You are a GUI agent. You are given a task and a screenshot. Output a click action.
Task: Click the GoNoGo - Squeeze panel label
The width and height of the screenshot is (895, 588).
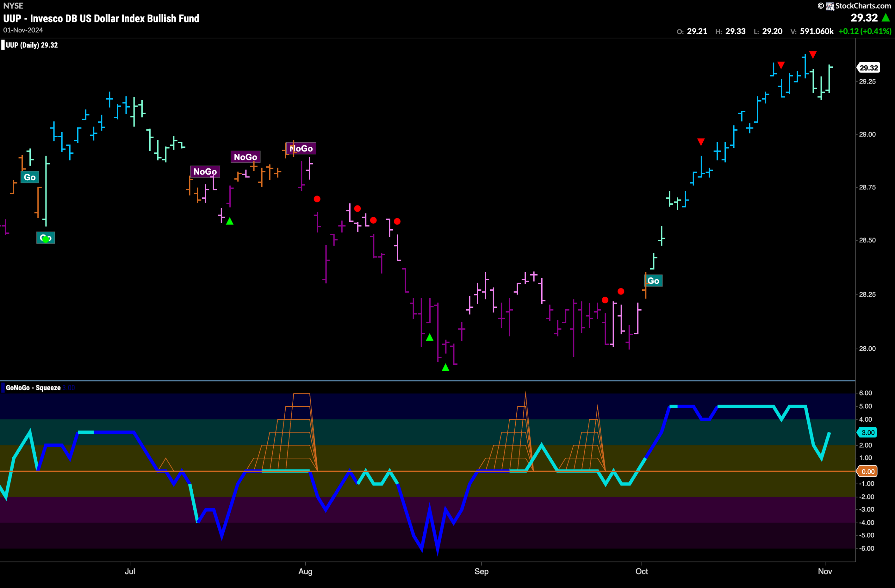tap(33, 388)
